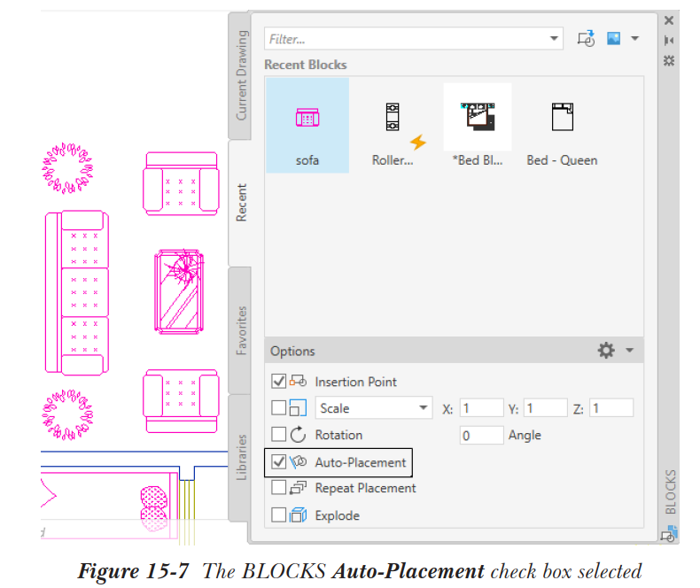Click the Auto-Placement label
The width and height of the screenshot is (700, 588).
(x=361, y=462)
